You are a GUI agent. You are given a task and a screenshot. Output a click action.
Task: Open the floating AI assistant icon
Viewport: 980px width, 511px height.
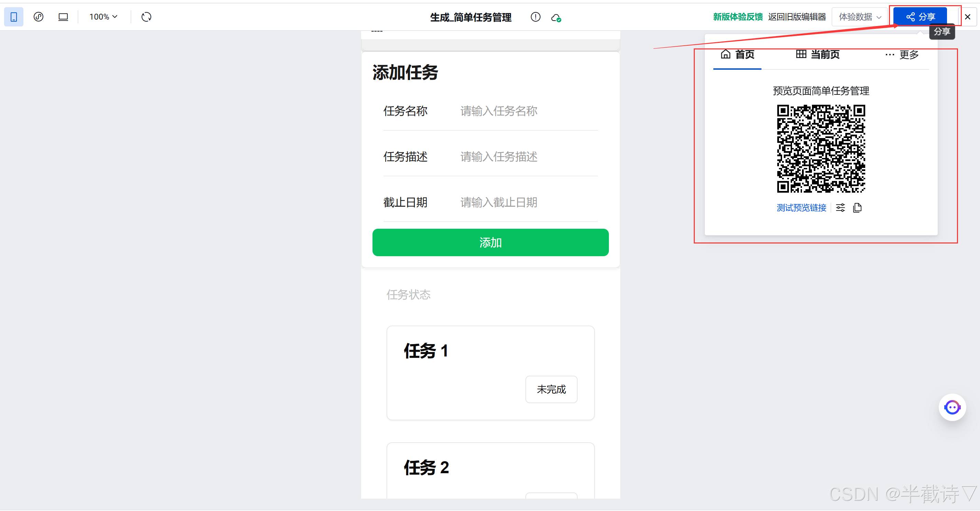pos(952,408)
